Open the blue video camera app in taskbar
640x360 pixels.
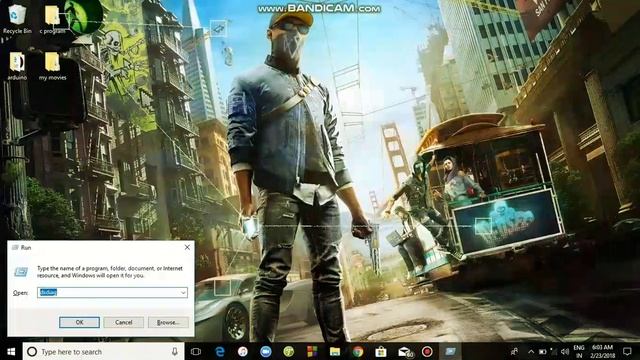[x=266, y=351]
